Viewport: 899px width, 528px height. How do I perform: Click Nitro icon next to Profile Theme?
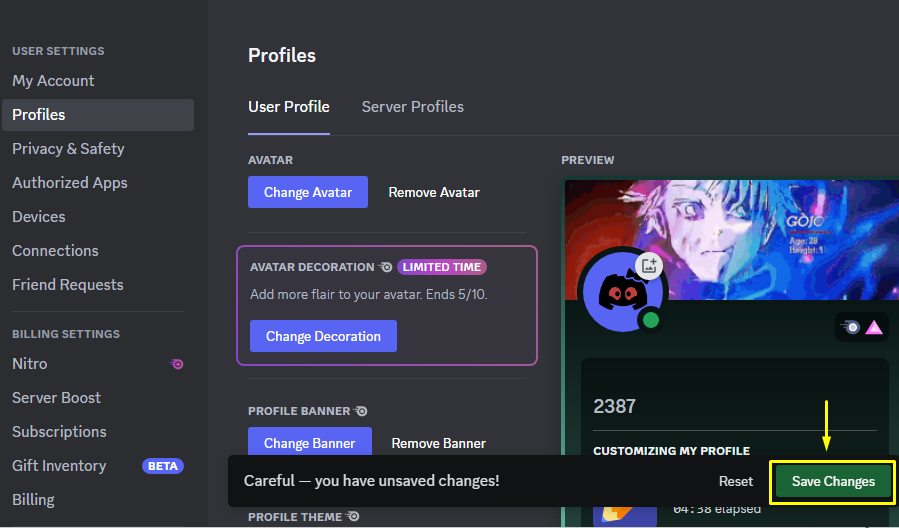pyautogui.click(x=353, y=517)
